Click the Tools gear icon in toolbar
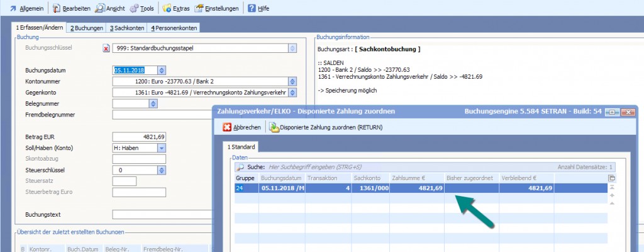Viewport: 644px width, 252px height. point(135,9)
